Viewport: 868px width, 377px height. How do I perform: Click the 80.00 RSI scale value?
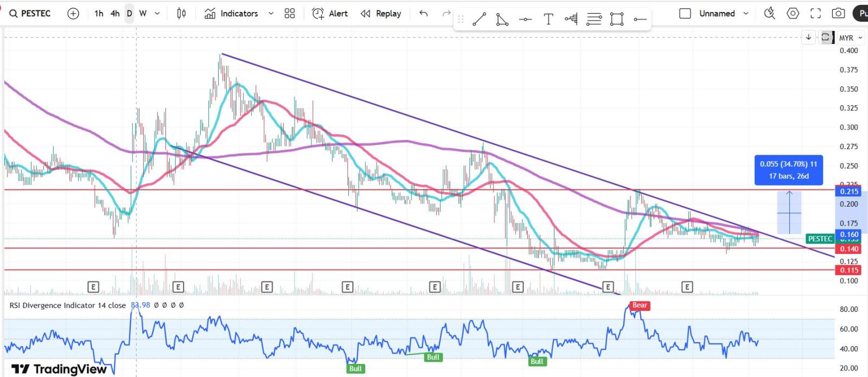click(x=849, y=309)
